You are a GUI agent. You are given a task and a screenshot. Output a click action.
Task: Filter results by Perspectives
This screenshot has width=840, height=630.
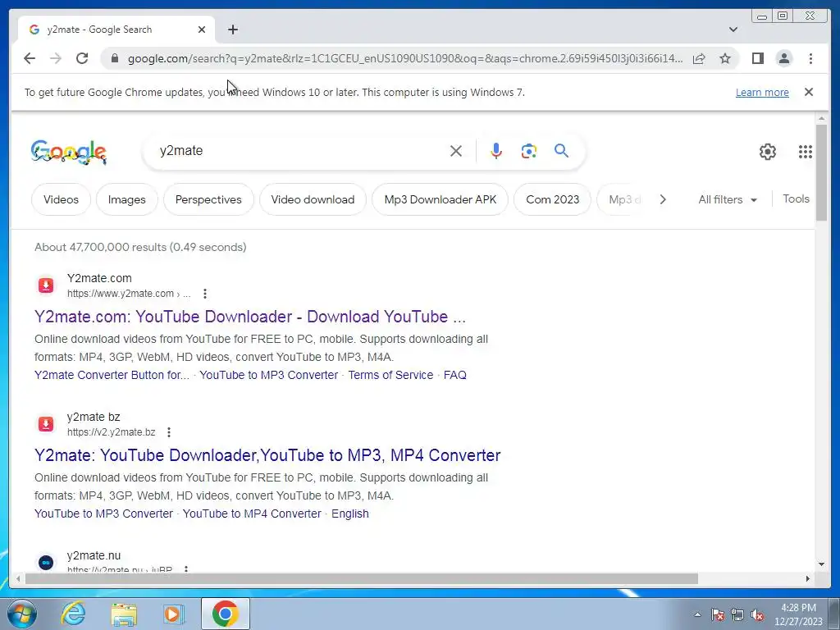[x=208, y=199]
